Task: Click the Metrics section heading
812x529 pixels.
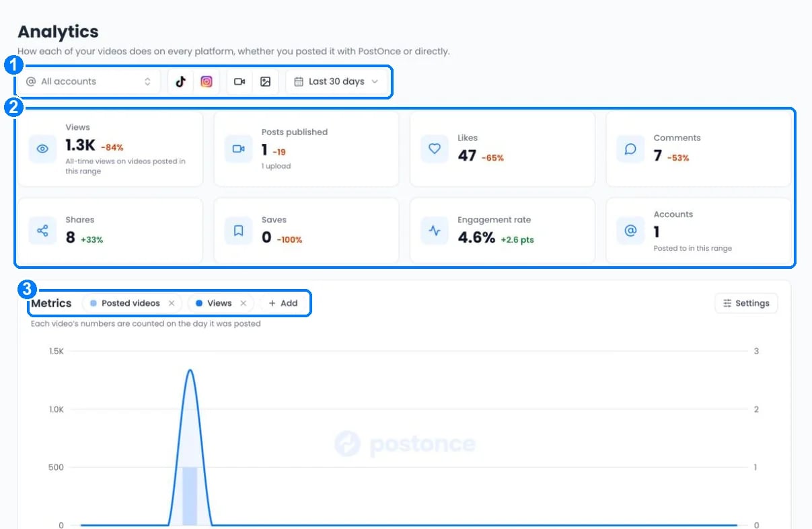Action: (x=51, y=303)
